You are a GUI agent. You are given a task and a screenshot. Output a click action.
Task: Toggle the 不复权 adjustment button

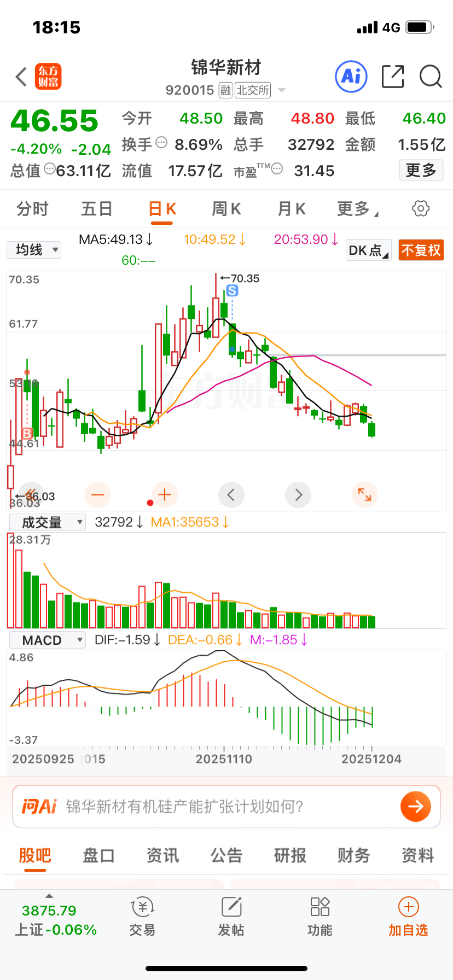click(x=421, y=250)
